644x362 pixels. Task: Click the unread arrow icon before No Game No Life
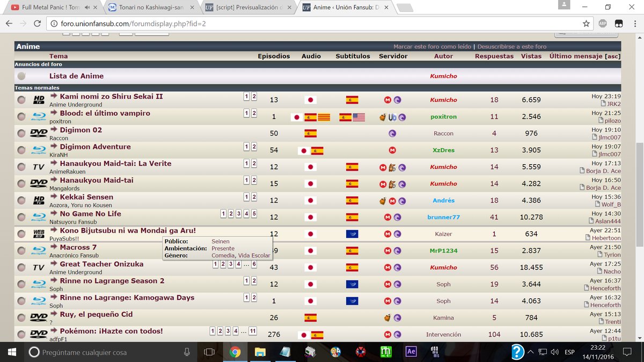click(x=54, y=213)
